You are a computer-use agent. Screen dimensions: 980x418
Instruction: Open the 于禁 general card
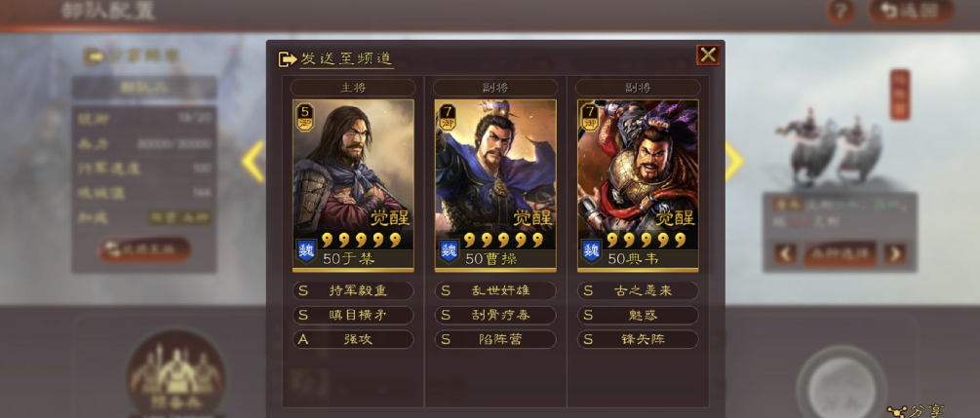coord(353,185)
